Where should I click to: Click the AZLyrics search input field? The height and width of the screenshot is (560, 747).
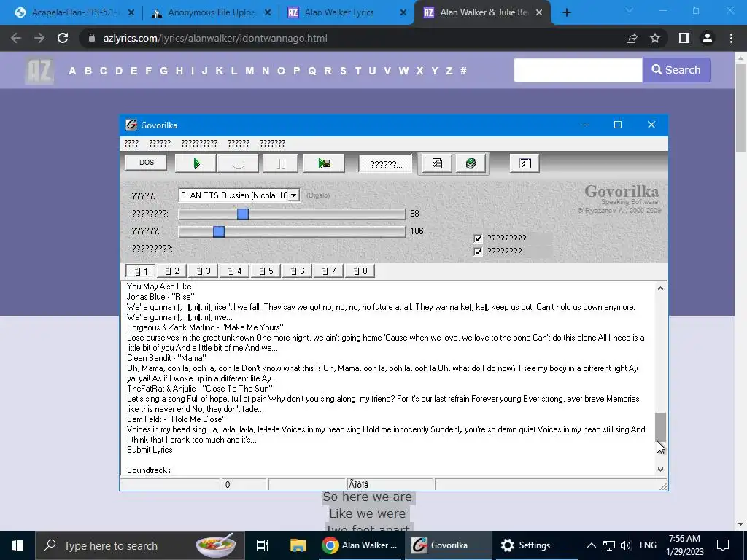578,70
